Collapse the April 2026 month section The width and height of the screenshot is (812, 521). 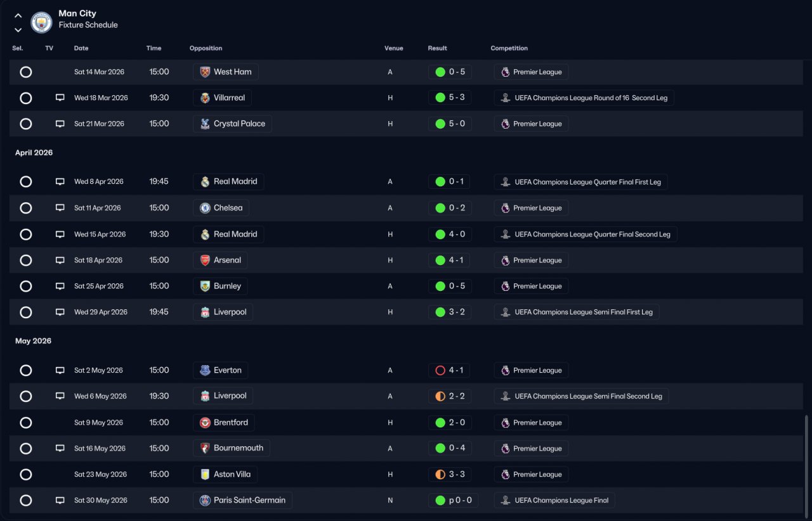34,153
